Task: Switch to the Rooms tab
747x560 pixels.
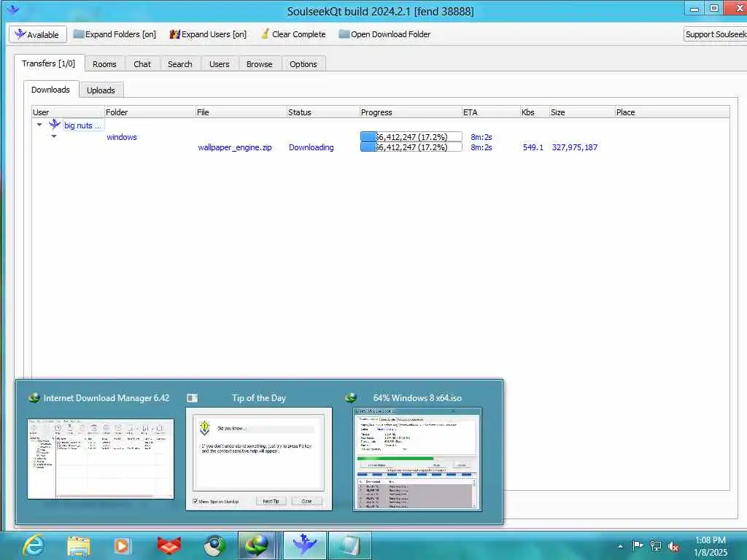Action: 104,64
